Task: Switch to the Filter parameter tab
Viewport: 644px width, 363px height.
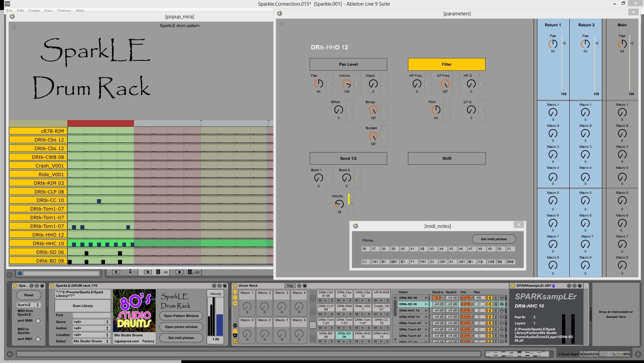Action: tap(446, 64)
